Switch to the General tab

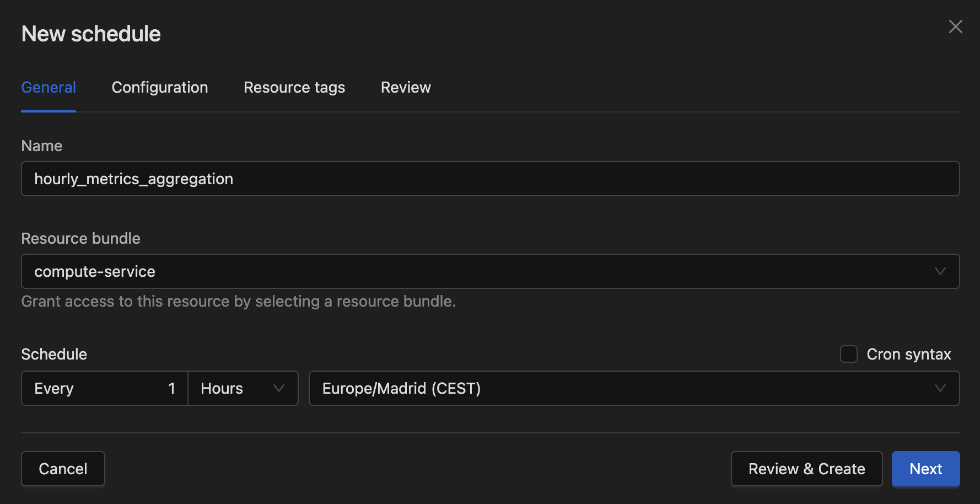pos(49,88)
